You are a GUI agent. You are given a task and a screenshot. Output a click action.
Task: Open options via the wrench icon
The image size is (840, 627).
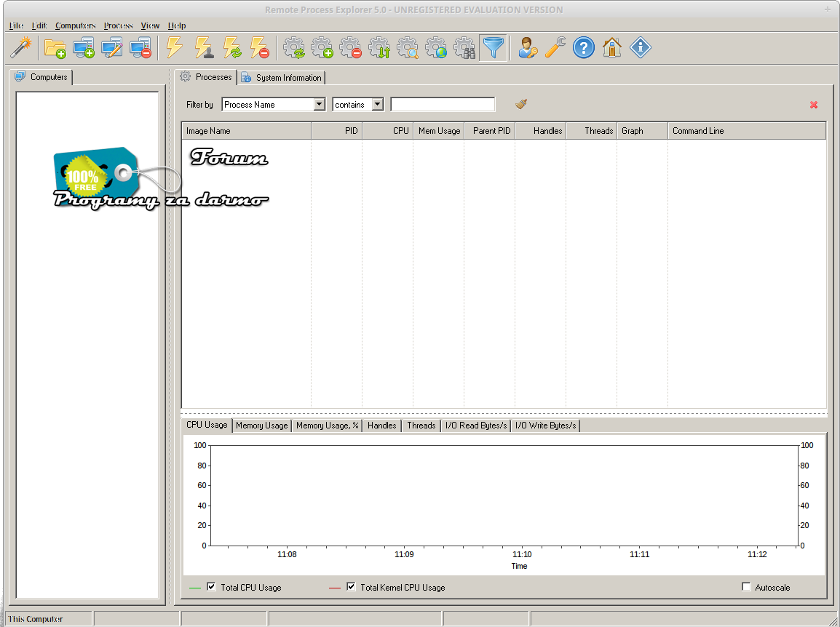555,48
